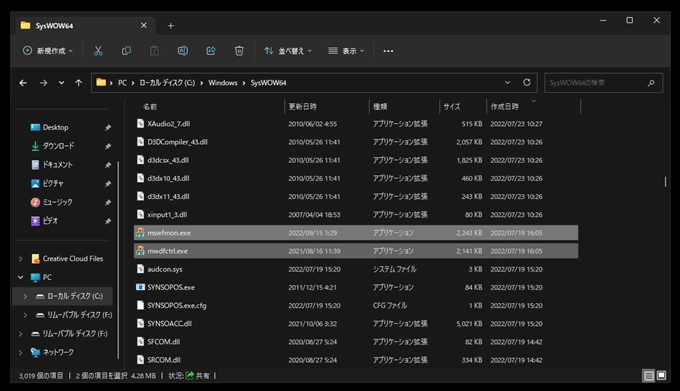The width and height of the screenshot is (680, 391).
Task: Sort by 種類 column header
Action: (x=380, y=107)
